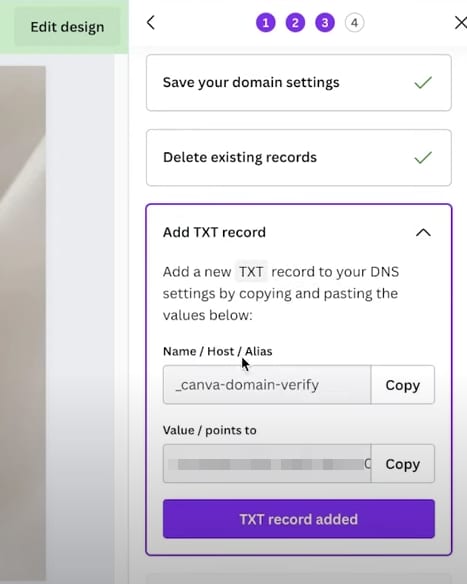The image size is (467, 584).
Task: Copy the _canva-domain-verify host name
Action: [x=403, y=385]
